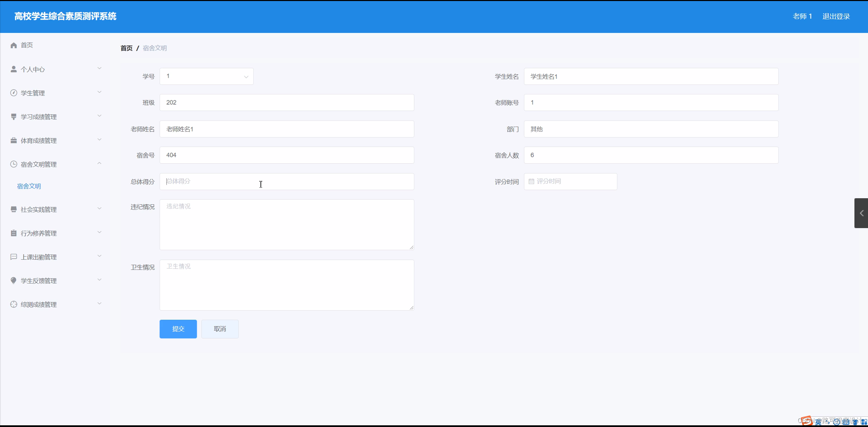Open the 学号 dropdown selector
Screen dimensions: 868x427
point(206,76)
